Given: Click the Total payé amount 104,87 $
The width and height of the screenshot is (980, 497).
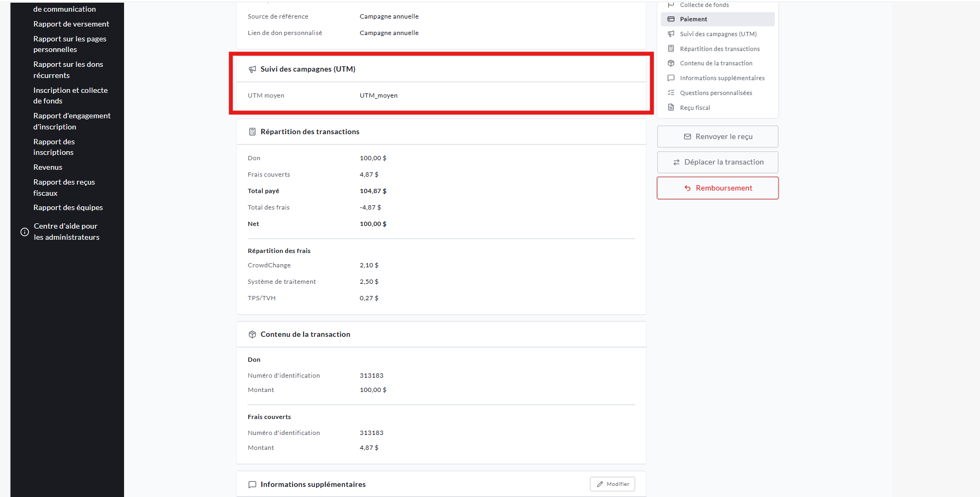Looking at the screenshot, I should point(373,191).
